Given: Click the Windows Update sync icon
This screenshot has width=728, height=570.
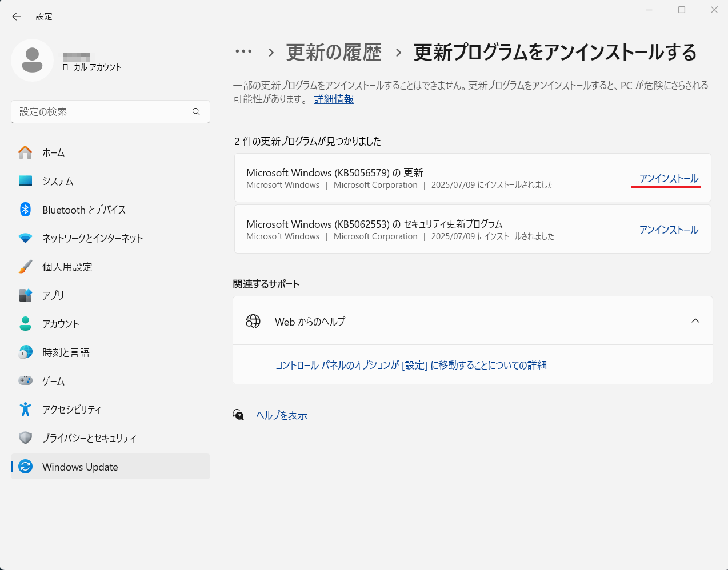Looking at the screenshot, I should click(25, 467).
